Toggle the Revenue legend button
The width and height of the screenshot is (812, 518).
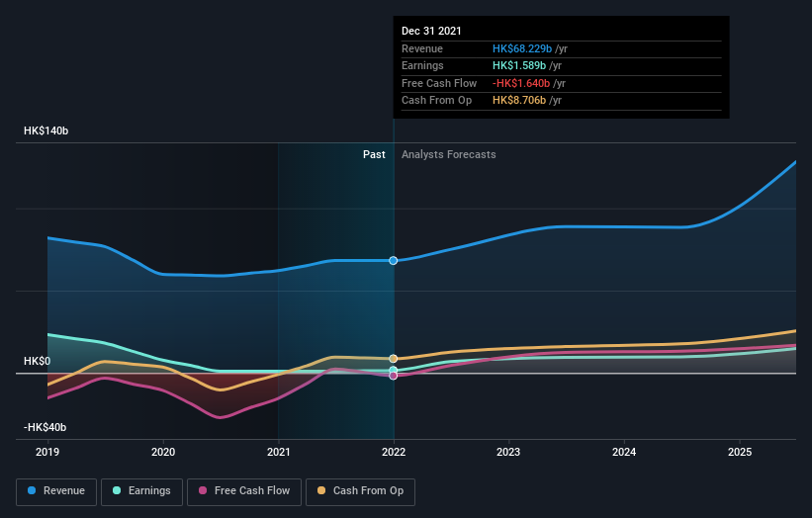(x=56, y=491)
